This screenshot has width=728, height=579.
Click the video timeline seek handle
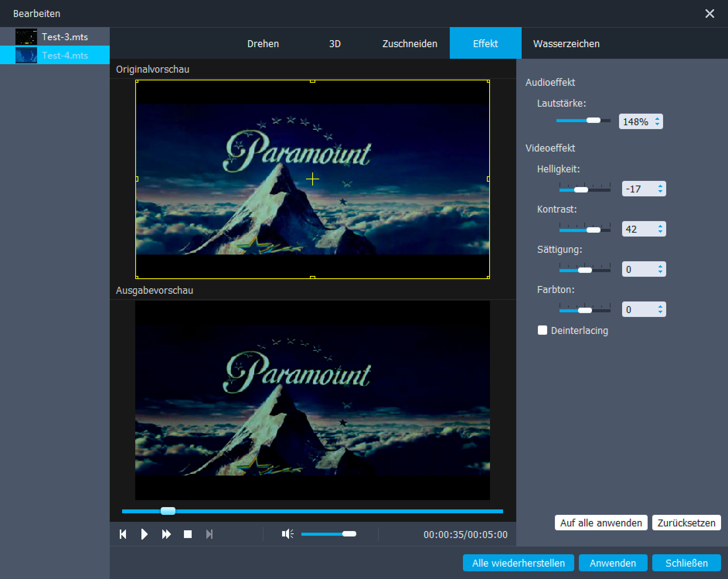click(168, 511)
